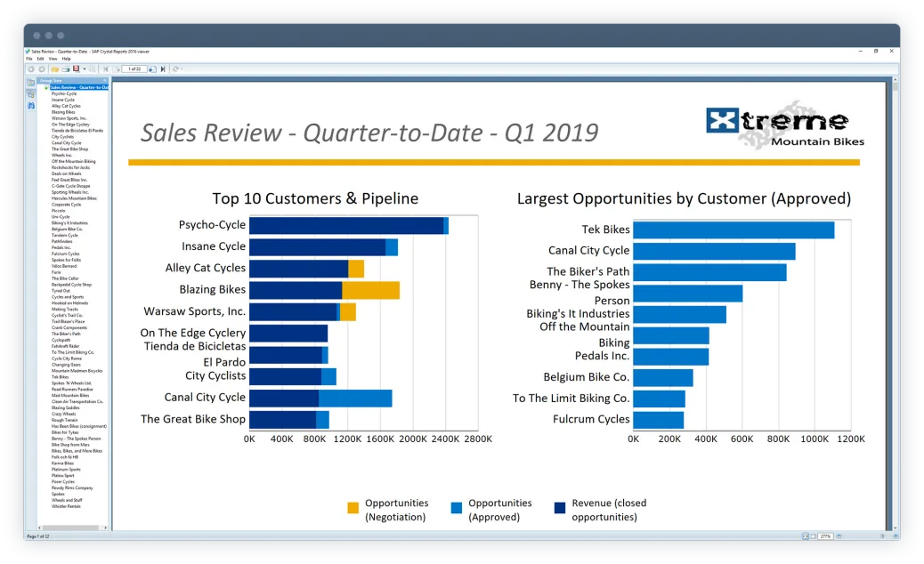Select the Group Tree panel icon

point(30,82)
